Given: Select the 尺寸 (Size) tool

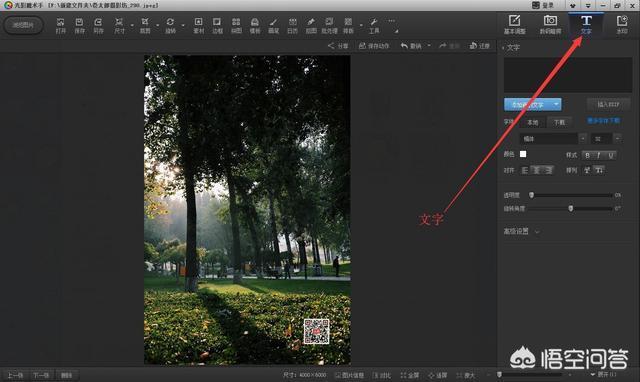Looking at the screenshot, I should (119, 25).
